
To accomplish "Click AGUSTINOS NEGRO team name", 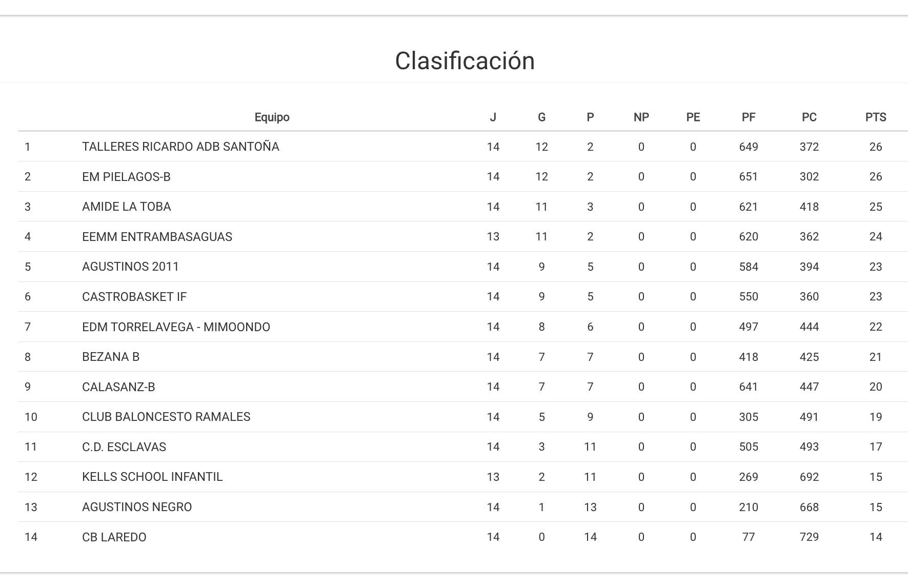I will coord(137,507).
